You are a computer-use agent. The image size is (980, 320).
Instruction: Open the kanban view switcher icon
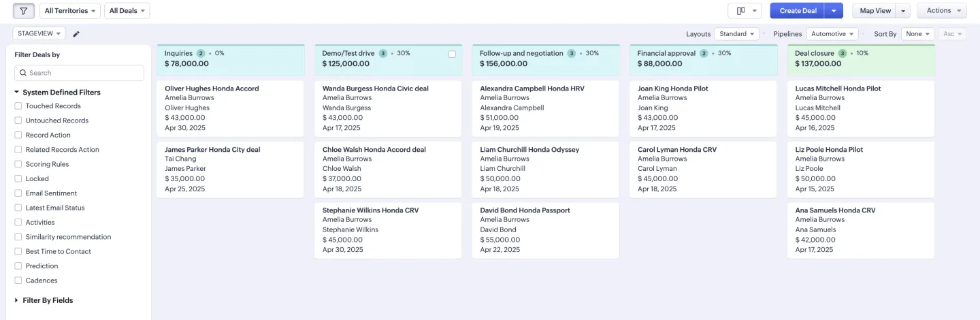[x=744, y=11]
